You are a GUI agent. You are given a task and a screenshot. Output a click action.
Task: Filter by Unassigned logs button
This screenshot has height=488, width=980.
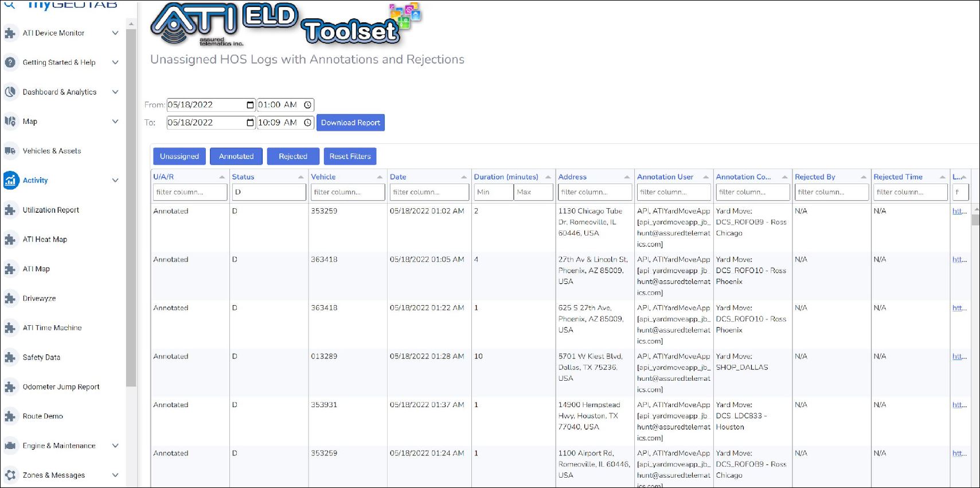pos(179,157)
